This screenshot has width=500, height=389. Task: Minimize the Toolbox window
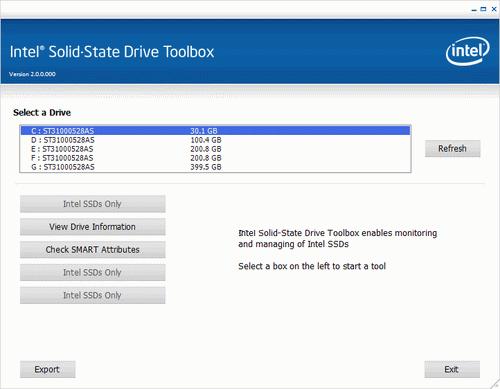pos(474,10)
